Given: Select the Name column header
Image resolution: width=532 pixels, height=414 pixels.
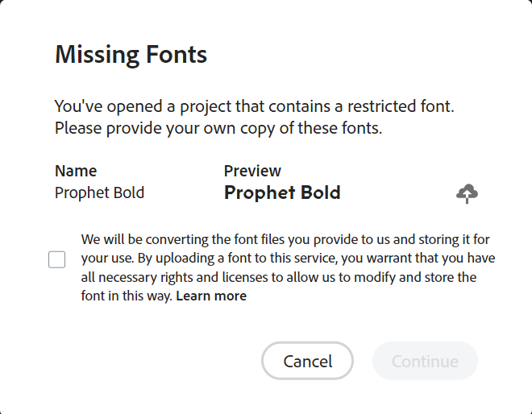Looking at the screenshot, I should (x=76, y=171).
